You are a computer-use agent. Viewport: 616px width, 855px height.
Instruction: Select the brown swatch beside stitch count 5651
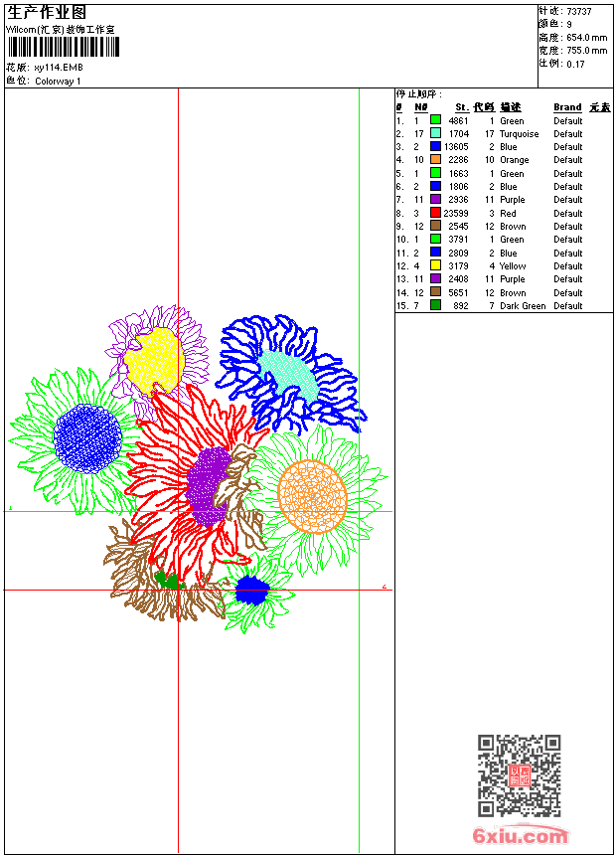(x=435, y=292)
